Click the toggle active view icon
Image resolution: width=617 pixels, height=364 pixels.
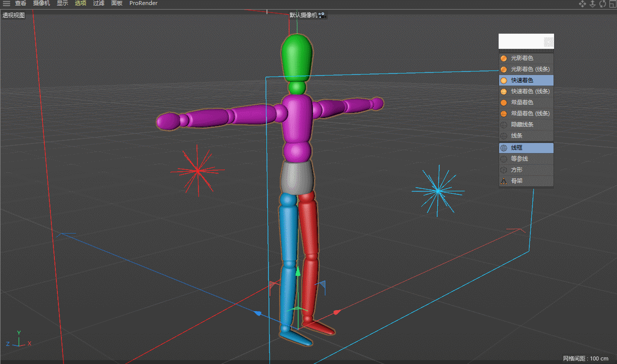click(x=612, y=4)
